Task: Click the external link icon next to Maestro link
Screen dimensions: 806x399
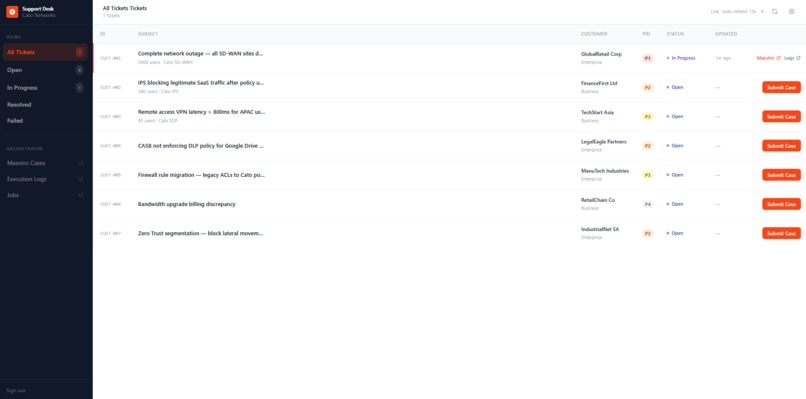Action: pos(778,58)
